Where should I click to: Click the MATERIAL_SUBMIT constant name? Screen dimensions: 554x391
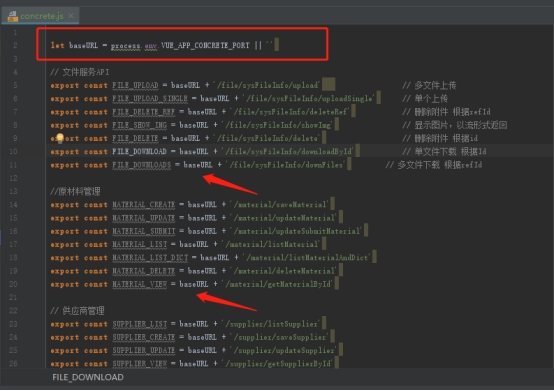tap(143, 231)
